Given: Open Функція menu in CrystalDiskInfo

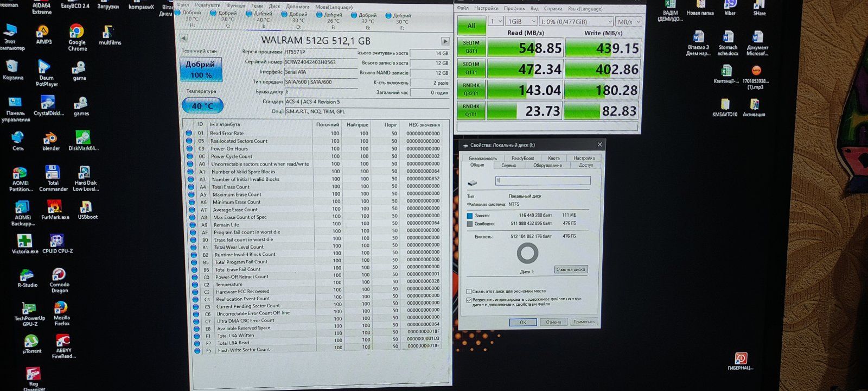Looking at the screenshot, I should pos(236,6).
